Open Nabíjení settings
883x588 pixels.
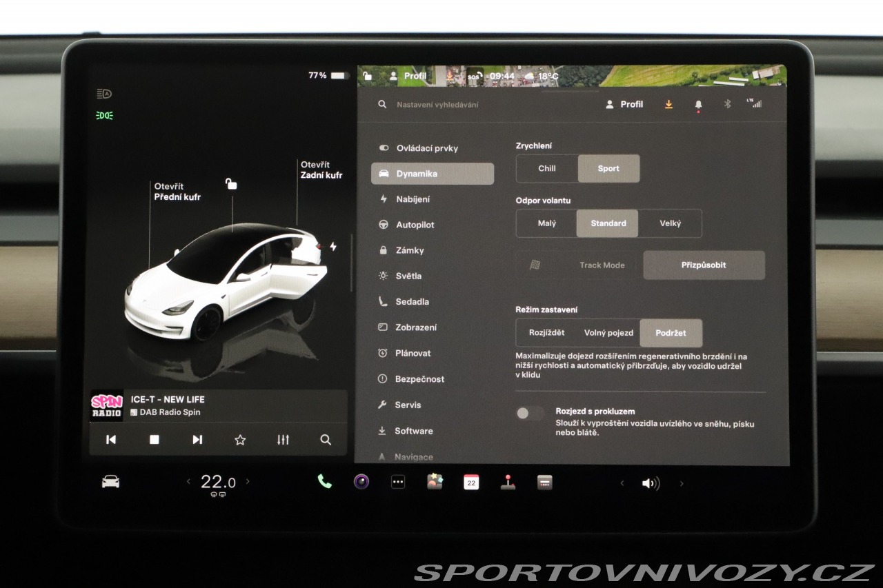pyautogui.click(x=433, y=199)
